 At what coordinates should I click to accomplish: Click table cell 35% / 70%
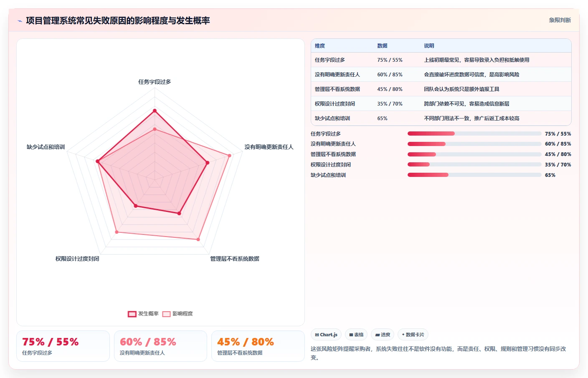[x=390, y=104]
